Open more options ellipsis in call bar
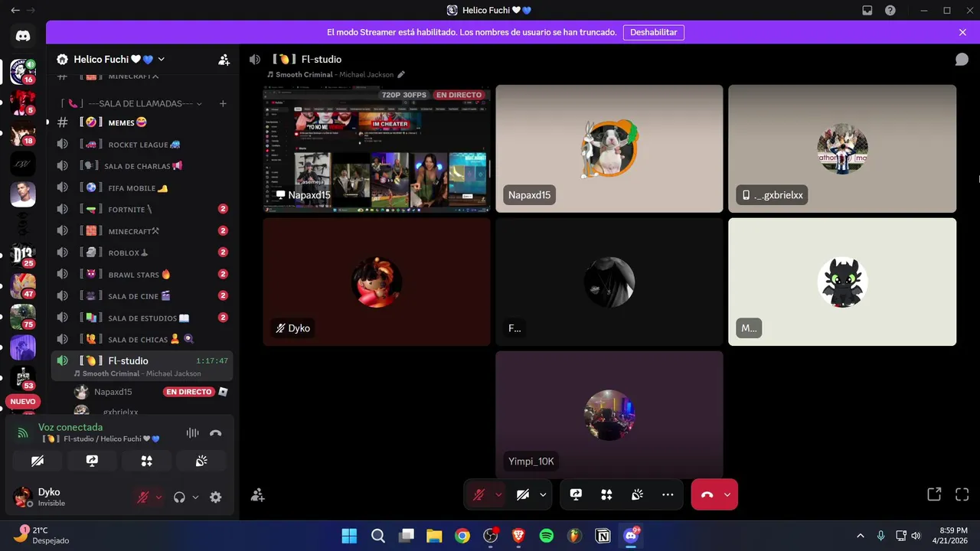Image resolution: width=980 pixels, height=551 pixels. [x=668, y=495]
